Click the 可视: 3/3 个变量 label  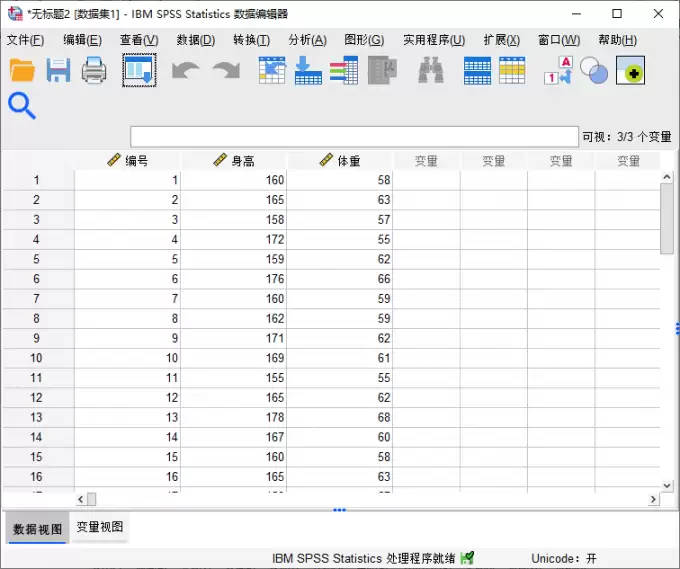[627, 137]
